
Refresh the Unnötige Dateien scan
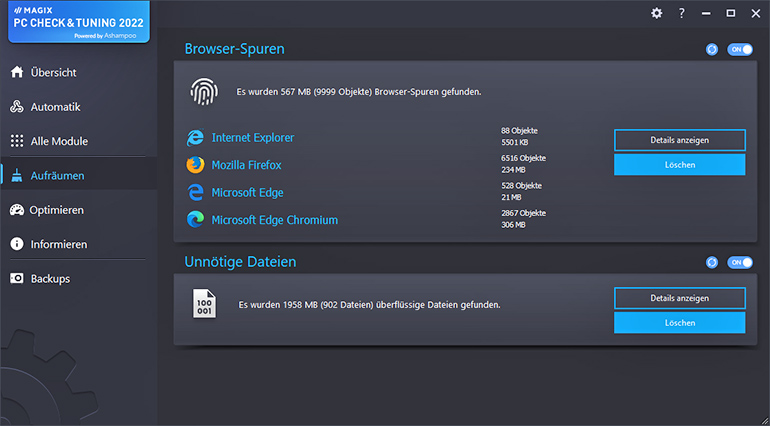(712, 263)
